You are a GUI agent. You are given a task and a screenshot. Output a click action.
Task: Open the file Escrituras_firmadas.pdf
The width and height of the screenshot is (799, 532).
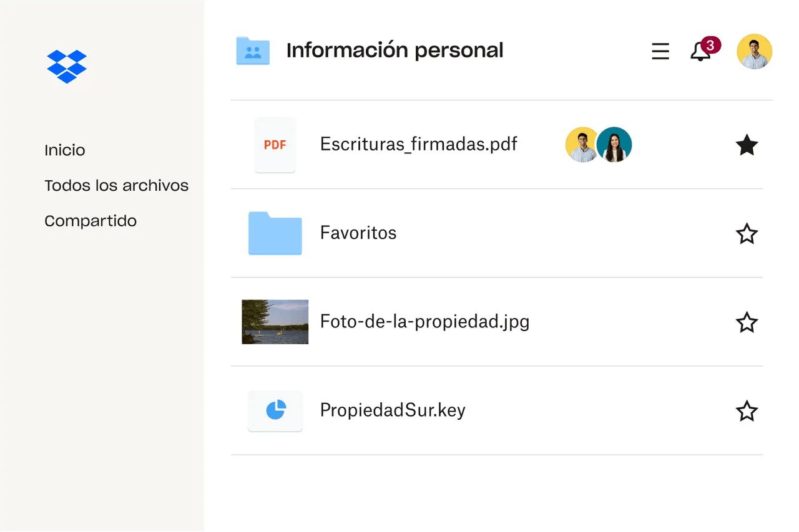coord(418,144)
